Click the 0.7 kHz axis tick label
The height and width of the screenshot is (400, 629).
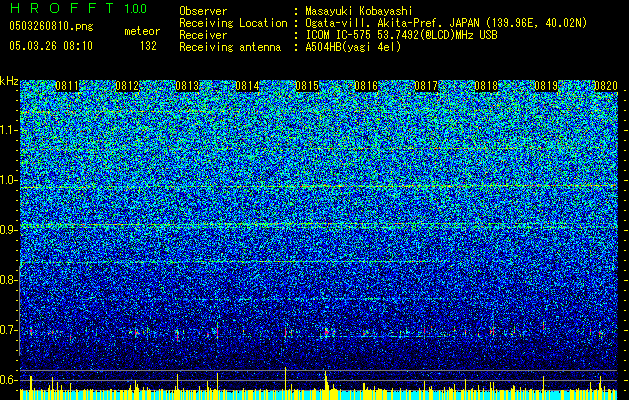(7, 330)
